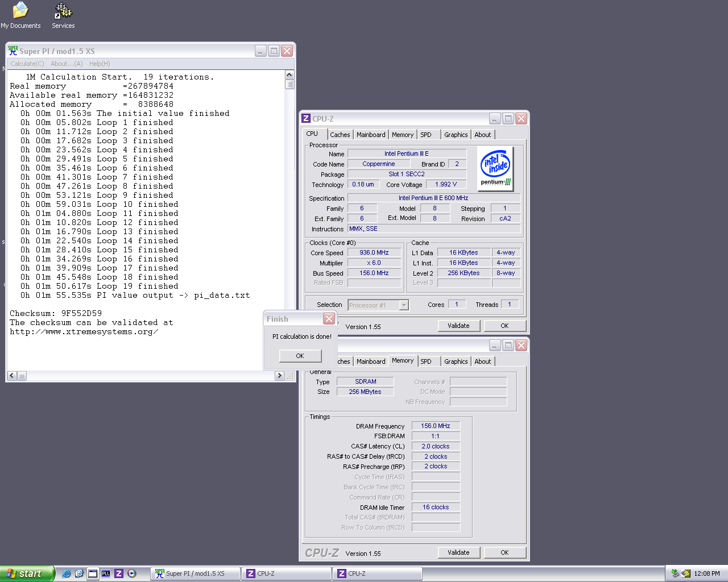Click Level 2 cache 256 KBytes value
Image resolution: width=728 pixels, height=582 pixels.
[x=464, y=273]
